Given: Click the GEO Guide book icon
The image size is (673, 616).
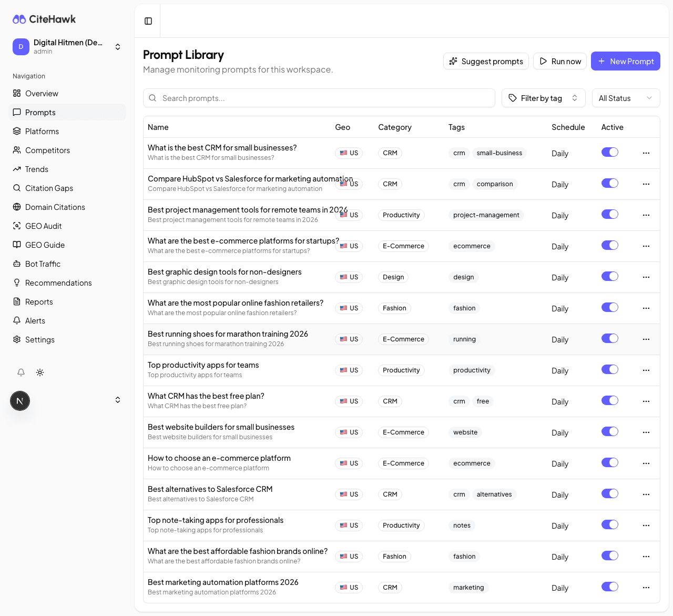Looking at the screenshot, I should [17, 245].
